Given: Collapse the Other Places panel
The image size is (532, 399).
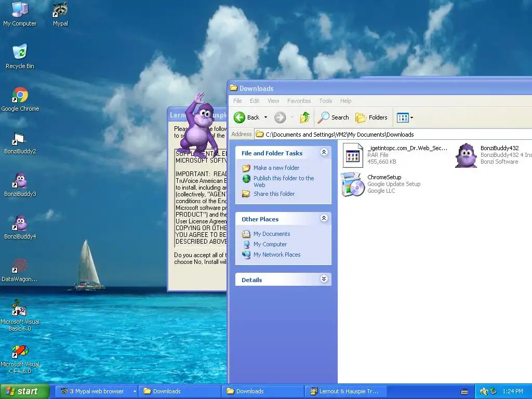Looking at the screenshot, I should (x=324, y=218).
